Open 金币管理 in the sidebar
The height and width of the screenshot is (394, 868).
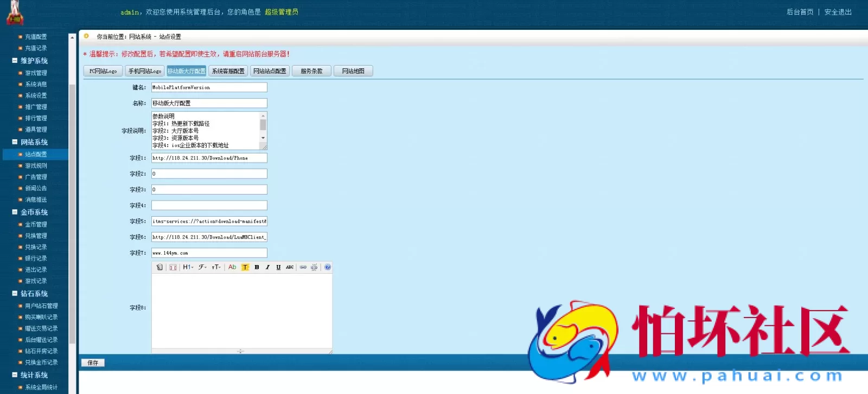pyautogui.click(x=36, y=224)
